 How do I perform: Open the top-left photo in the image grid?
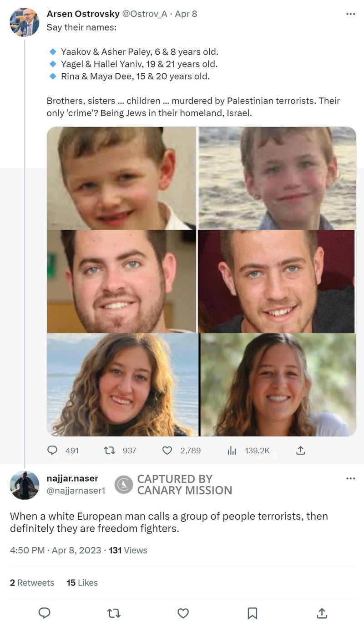[x=121, y=178]
